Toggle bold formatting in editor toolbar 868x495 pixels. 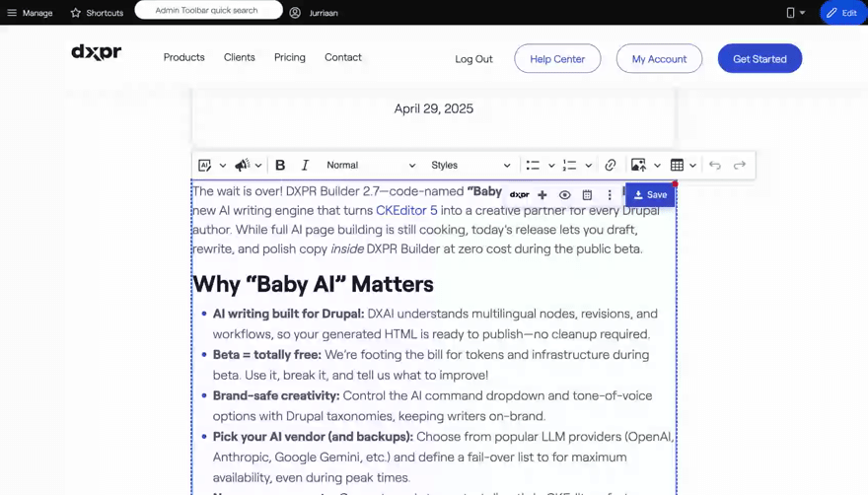tap(280, 166)
